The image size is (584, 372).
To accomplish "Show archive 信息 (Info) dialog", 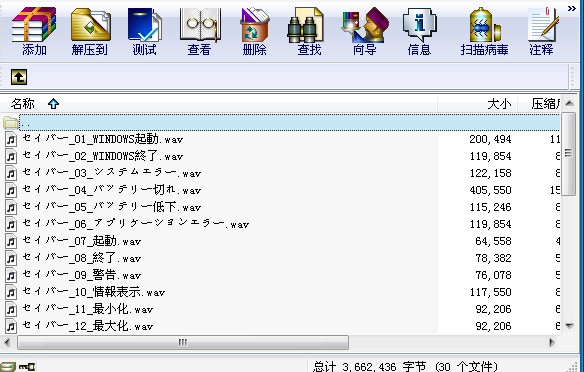I will [419, 32].
